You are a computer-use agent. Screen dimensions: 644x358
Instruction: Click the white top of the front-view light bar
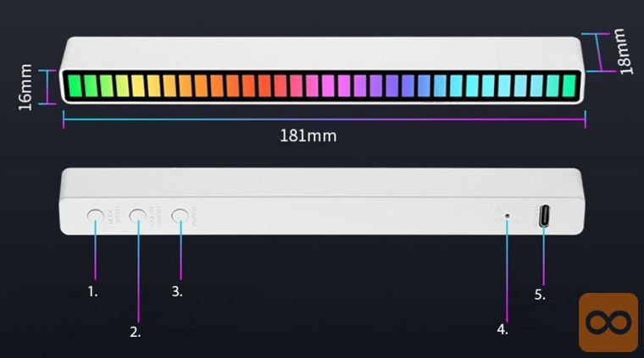click(322, 52)
